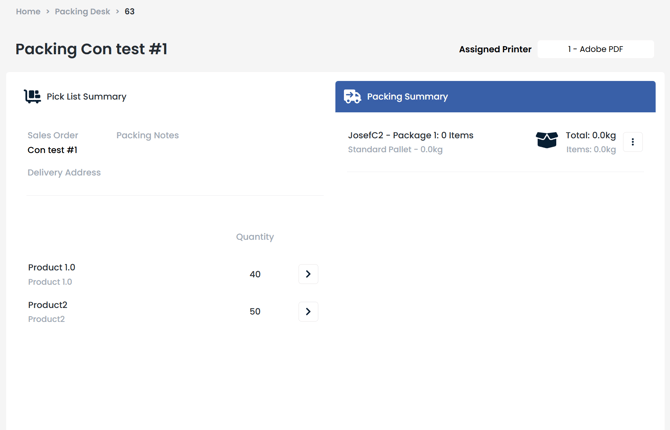Click the quantity 50 value

(x=255, y=312)
